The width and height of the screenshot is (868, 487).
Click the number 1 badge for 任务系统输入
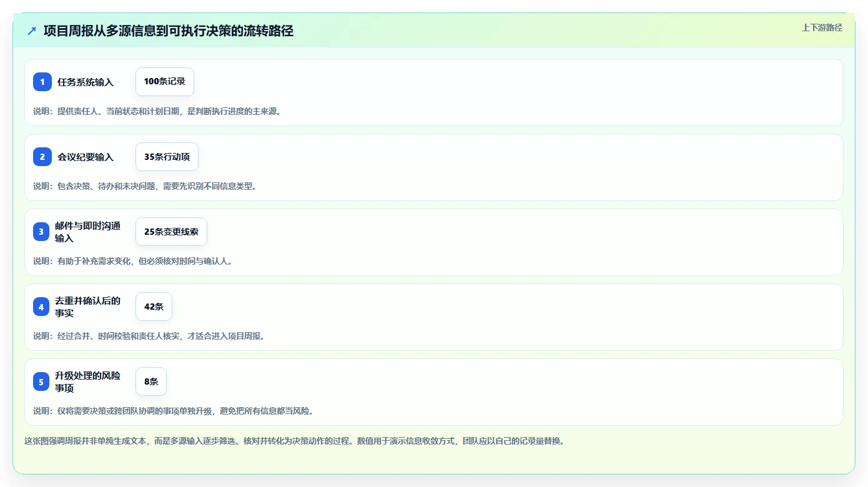42,82
